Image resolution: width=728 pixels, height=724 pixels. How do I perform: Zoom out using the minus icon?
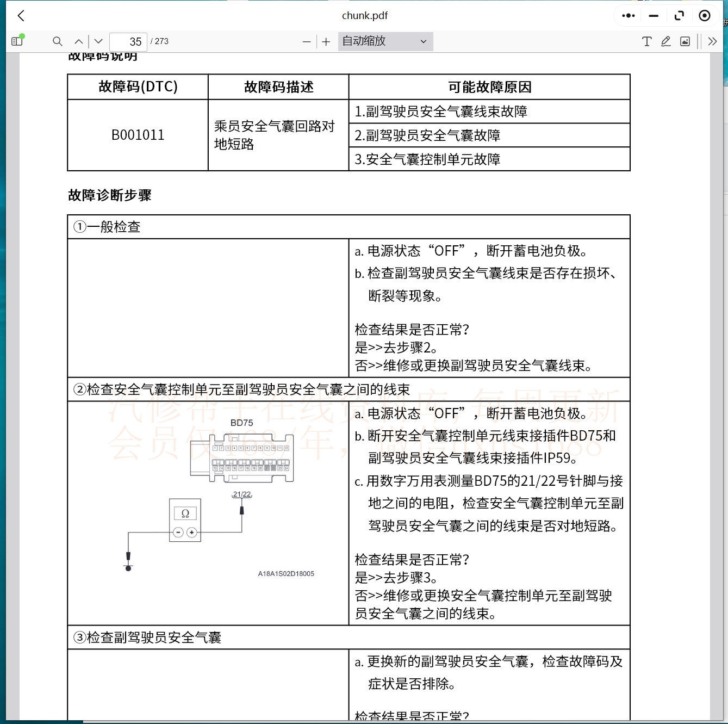pyautogui.click(x=307, y=41)
